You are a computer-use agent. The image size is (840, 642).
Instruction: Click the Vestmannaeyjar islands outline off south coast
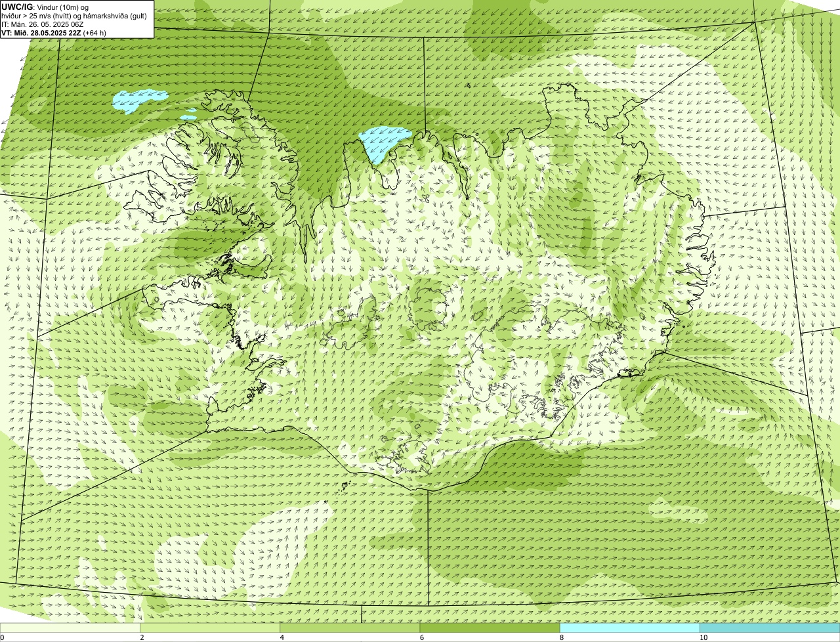tap(343, 486)
